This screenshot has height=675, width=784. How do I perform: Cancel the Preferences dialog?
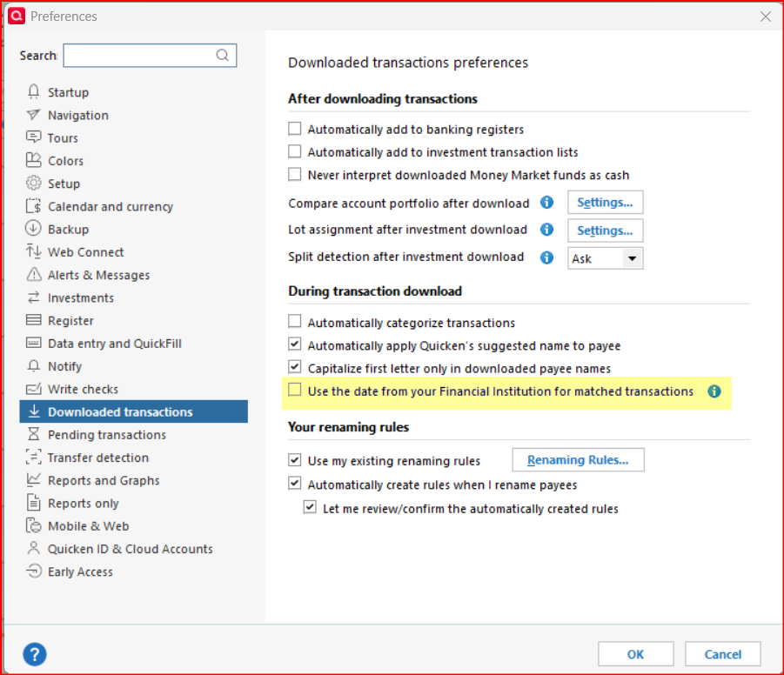(x=722, y=654)
